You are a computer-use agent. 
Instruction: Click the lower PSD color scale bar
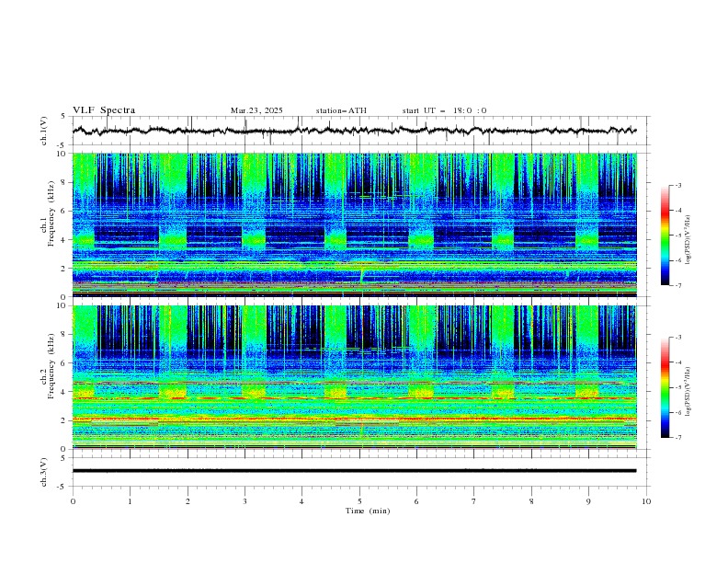pos(665,387)
